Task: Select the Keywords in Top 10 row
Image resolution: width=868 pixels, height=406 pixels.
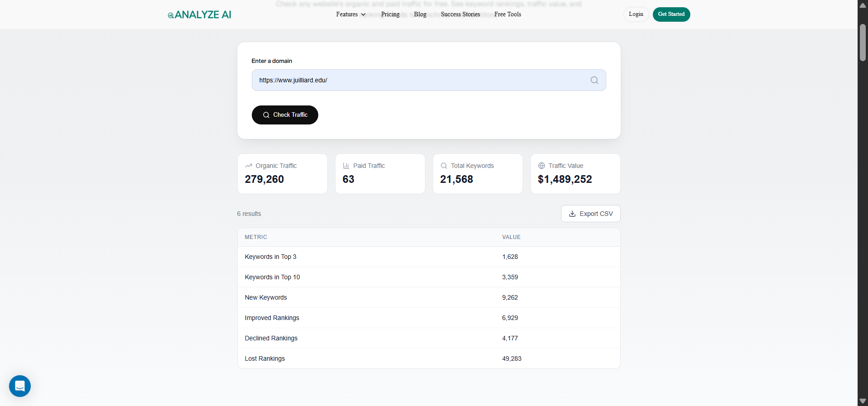Action: (x=429, y=277)
